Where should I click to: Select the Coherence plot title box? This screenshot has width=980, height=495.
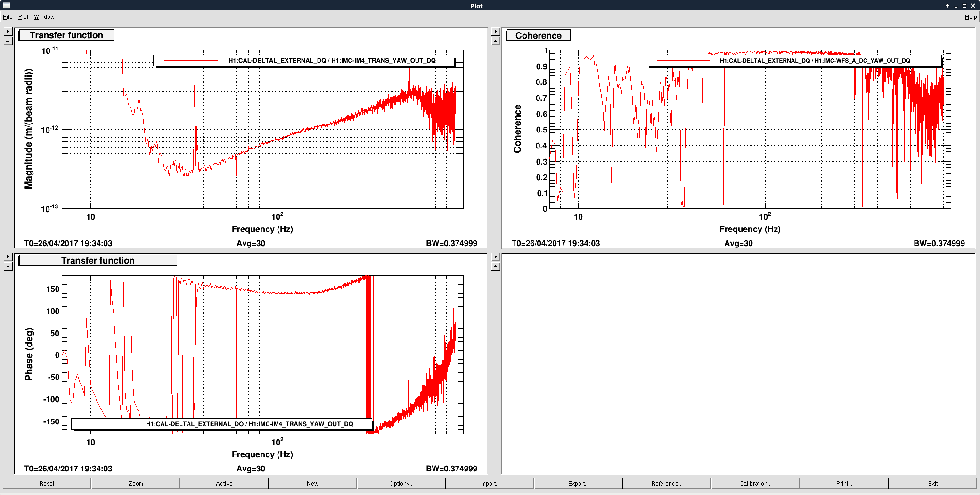coord(539,36)
